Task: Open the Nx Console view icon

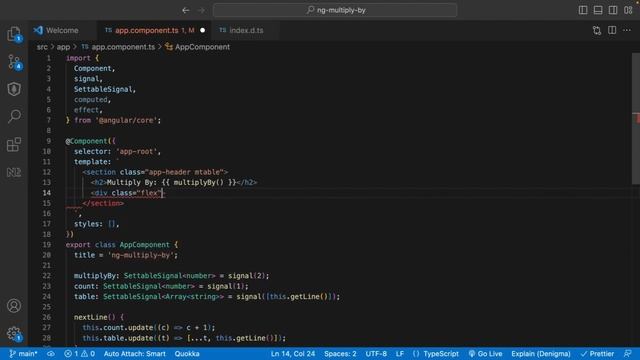Action: click(14, 172)
